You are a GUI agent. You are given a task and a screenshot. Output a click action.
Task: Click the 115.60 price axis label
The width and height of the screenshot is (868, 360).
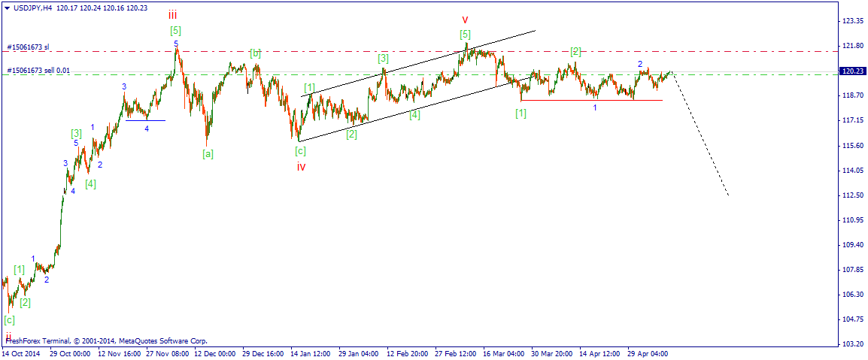853,146
